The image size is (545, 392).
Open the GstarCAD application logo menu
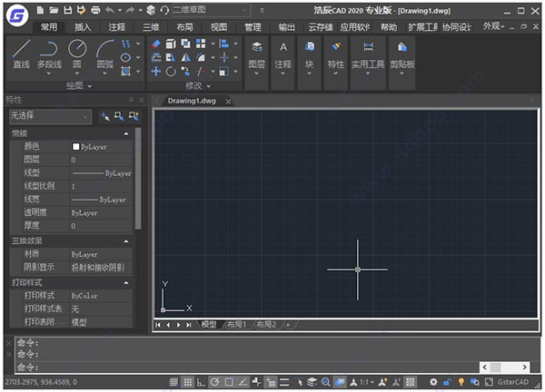pos(17,15)
